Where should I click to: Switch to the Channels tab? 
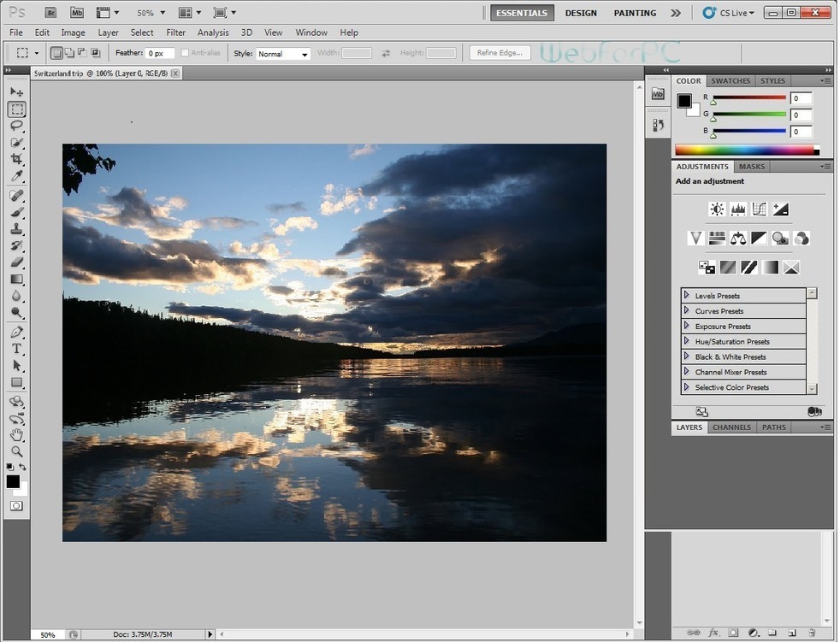tap(731, 427)
